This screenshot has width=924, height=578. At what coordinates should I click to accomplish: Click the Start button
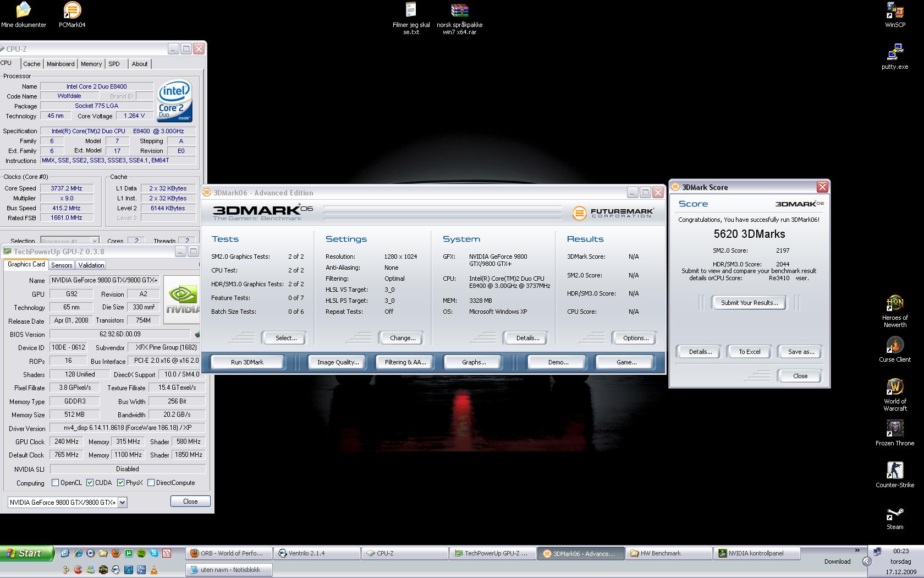click(27, 553)
